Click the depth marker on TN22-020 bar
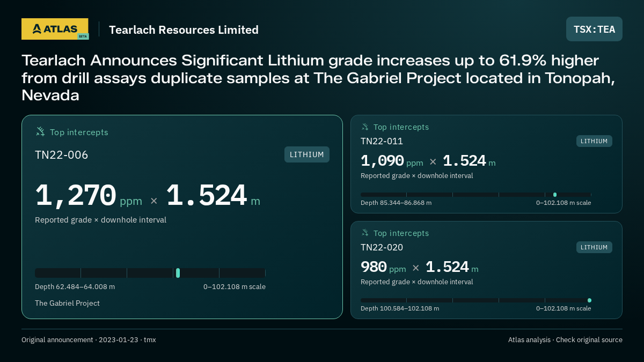 (589, 300)
